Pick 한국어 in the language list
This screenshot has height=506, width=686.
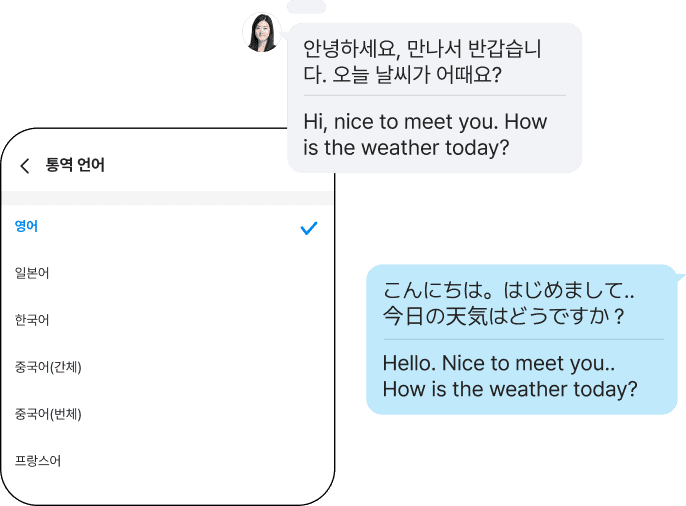32,320
